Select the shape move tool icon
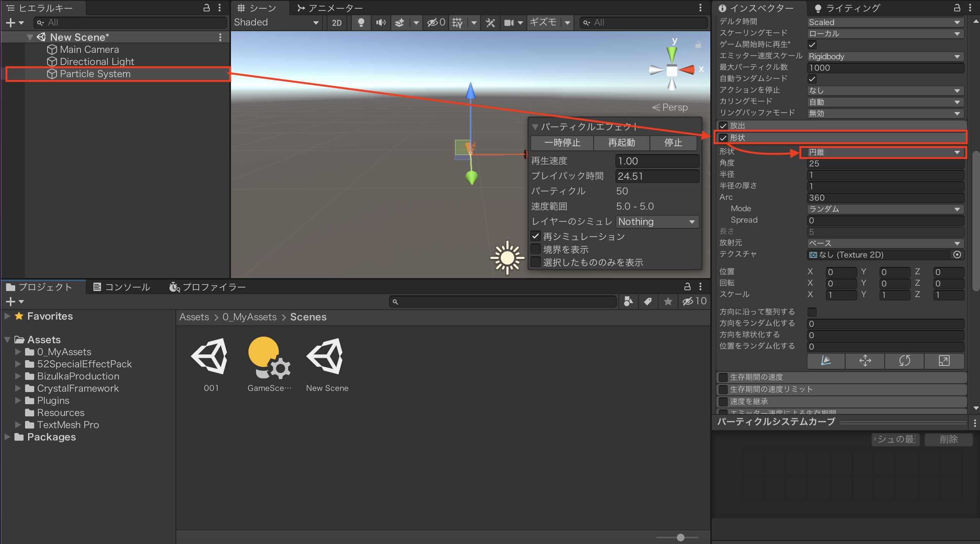This screenshot has height=544, width=980. click(x=865, y=361)
